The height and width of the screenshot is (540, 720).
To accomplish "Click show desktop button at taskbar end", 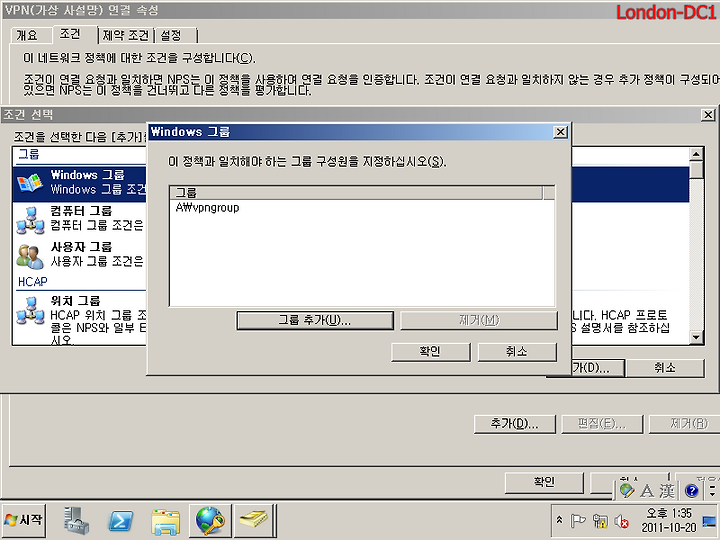I will pos(709,521).
